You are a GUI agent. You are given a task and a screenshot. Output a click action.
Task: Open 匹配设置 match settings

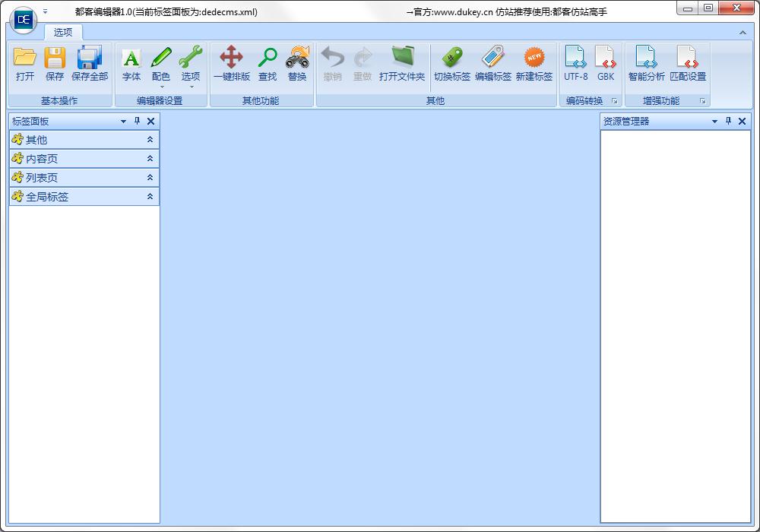coord(688,64)
